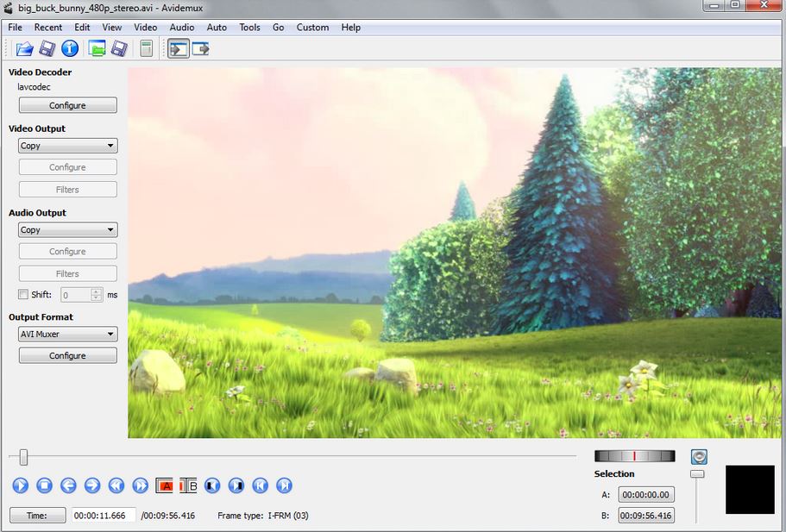Screen dimensions: 786x532
Task: Open the bitrate calculator icon
Action: (146, 48)
